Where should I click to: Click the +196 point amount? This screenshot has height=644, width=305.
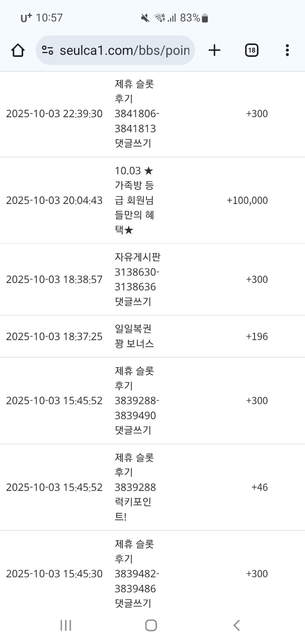tap(257, 336)
